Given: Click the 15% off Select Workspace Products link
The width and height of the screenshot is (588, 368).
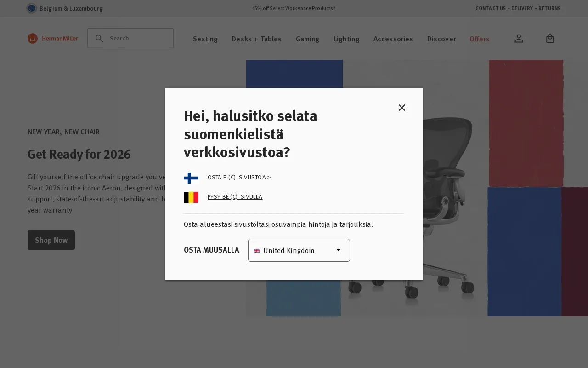Looking at the screenshot, I should [294, 8].
